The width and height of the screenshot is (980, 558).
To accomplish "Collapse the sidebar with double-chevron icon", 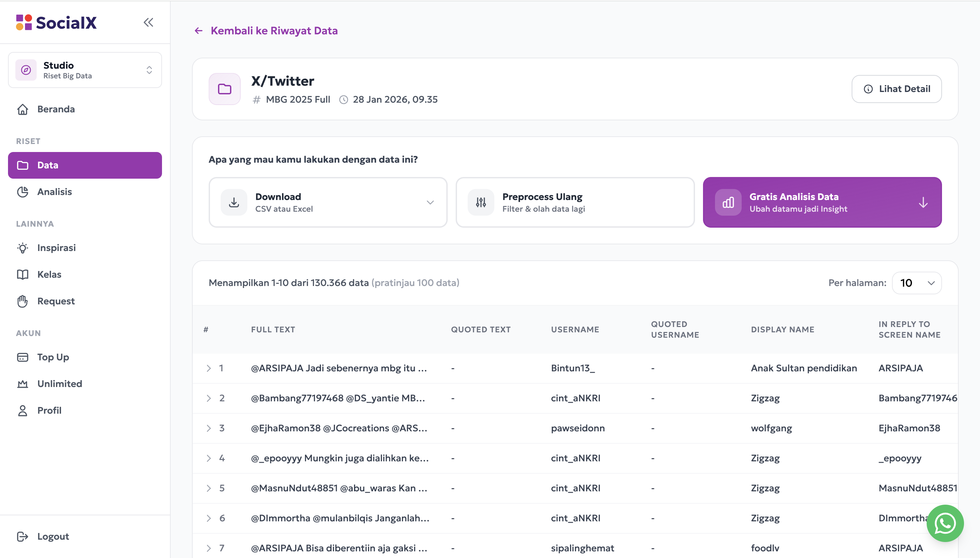I will 149,22.
